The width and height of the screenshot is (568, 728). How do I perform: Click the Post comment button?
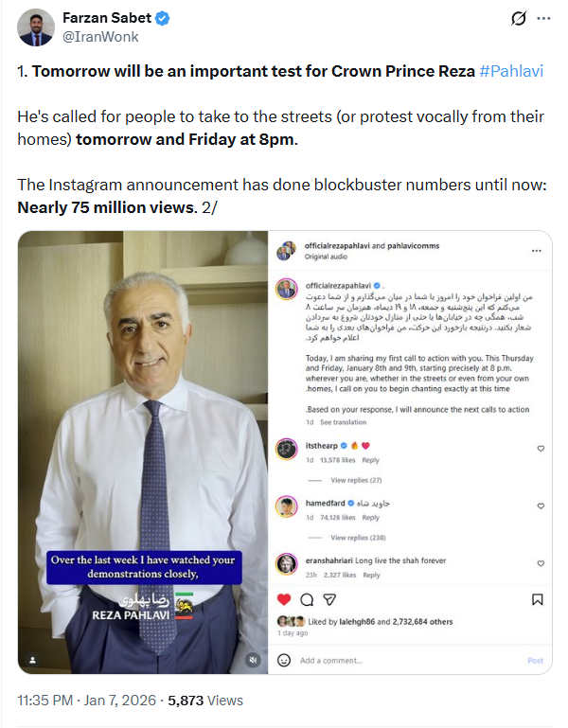535,660
